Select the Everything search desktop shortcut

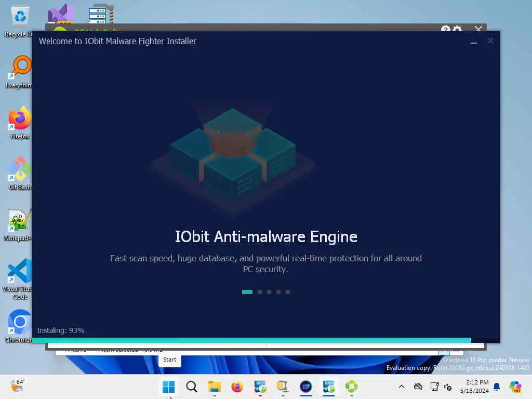(19, 72)
